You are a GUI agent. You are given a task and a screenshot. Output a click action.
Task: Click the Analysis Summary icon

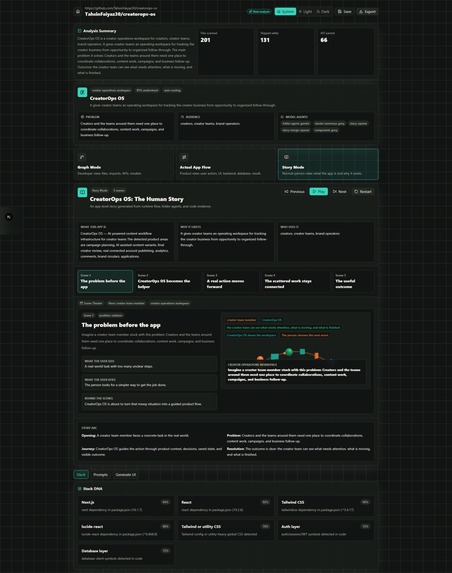click(x=79, y=31)
